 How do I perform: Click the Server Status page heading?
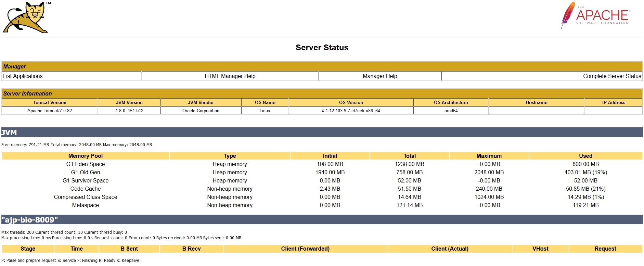pyautogui.click(x=322, y=48)
